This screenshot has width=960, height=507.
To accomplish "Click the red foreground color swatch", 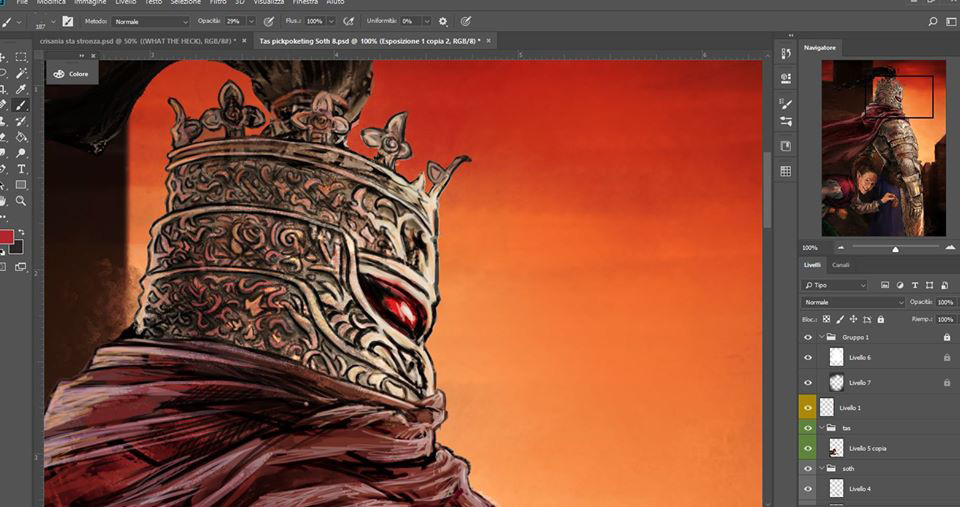I will [7, 237].
